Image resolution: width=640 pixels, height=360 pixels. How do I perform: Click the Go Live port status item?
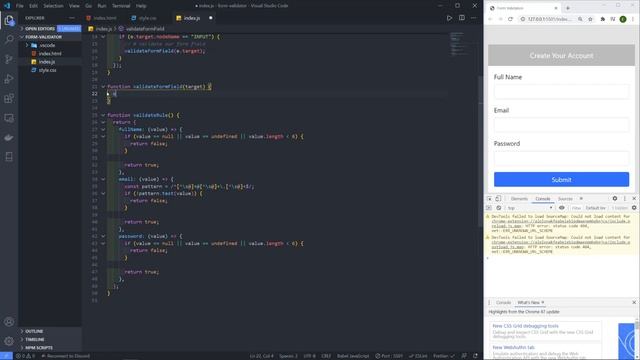(x=389, y=356)
